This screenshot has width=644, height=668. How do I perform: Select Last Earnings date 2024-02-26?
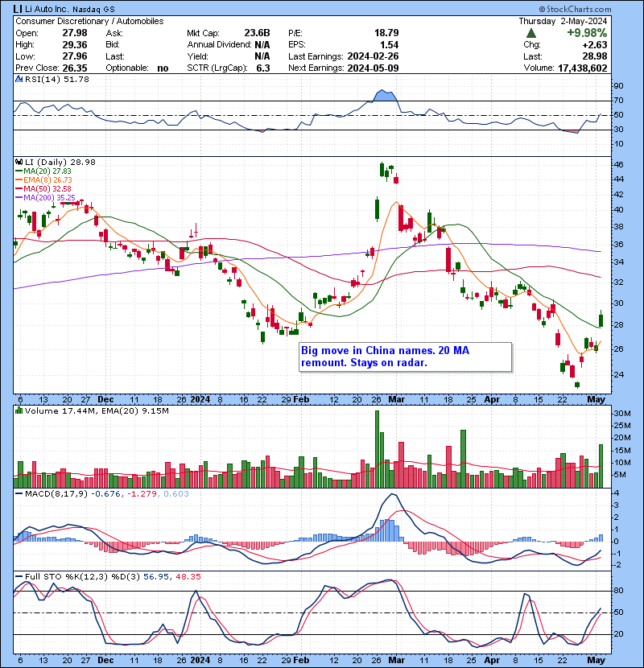pos(373,56)
